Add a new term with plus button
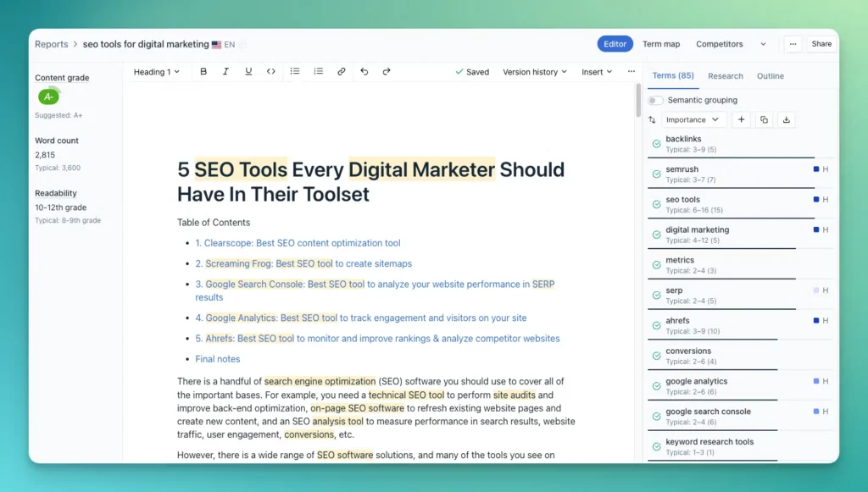The width and height of the screenshot is (868, 492). (741, 119)
